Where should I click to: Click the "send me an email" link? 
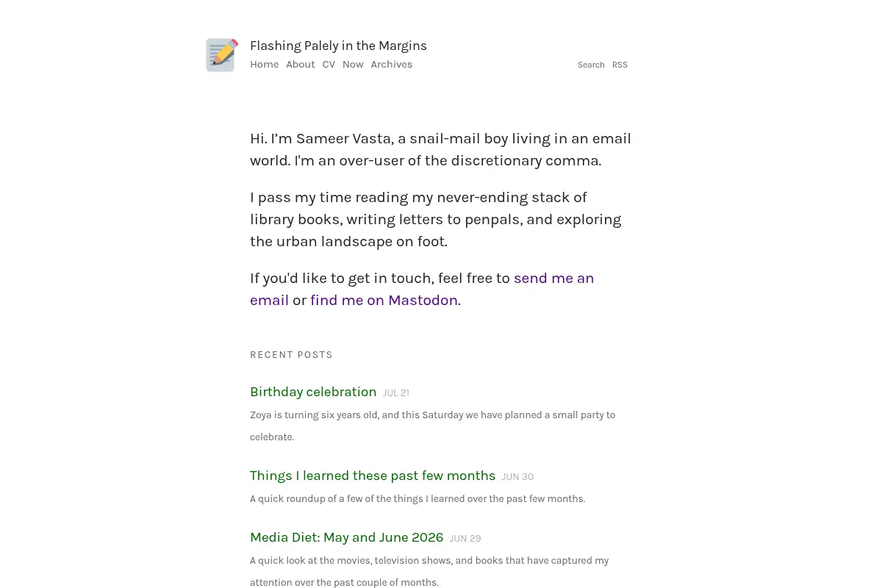422,289
